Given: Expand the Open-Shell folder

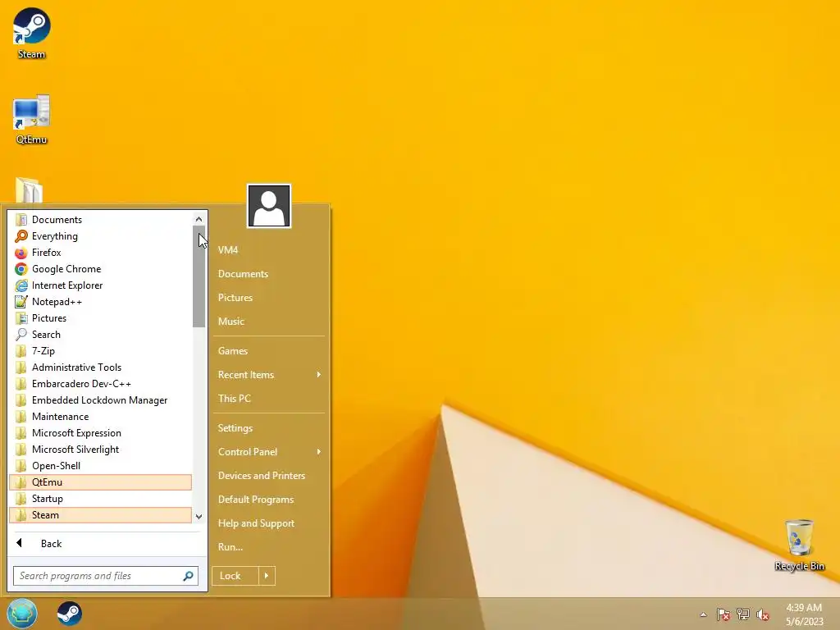Looking at the screenshot, I should pos(100,466).
